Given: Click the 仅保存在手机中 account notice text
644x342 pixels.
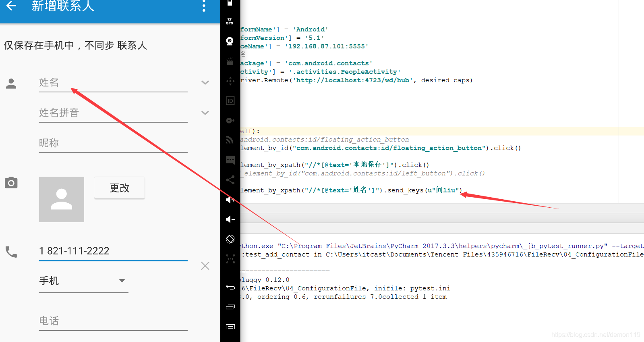Looking at the screenshot, I should click(76, 45).
